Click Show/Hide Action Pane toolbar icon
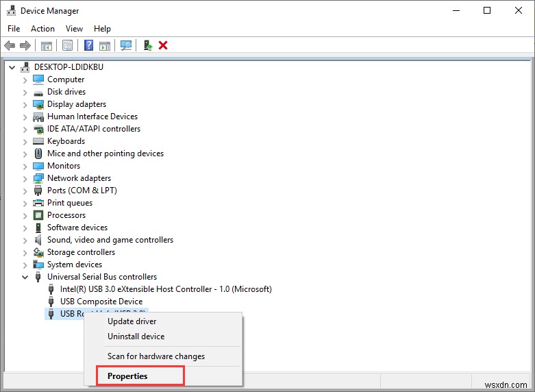The width and height of the screenshot is (535, 392). tap(105, 45)
